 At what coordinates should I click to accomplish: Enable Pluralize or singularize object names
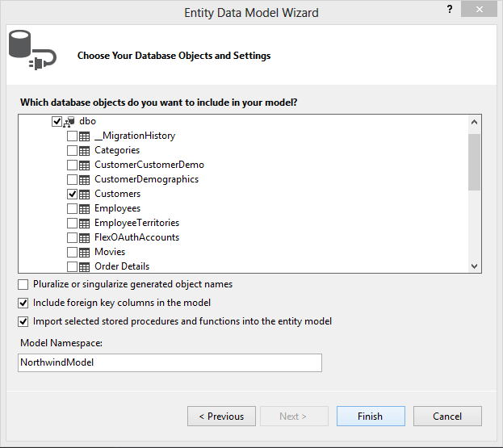click(23, 284)
